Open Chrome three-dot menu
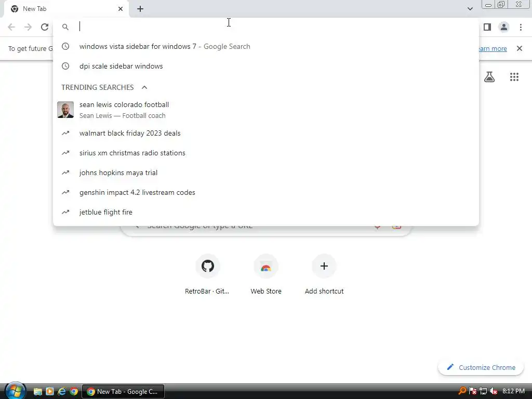This screenshot has height=399, width=532. click(x=521, y=27)
